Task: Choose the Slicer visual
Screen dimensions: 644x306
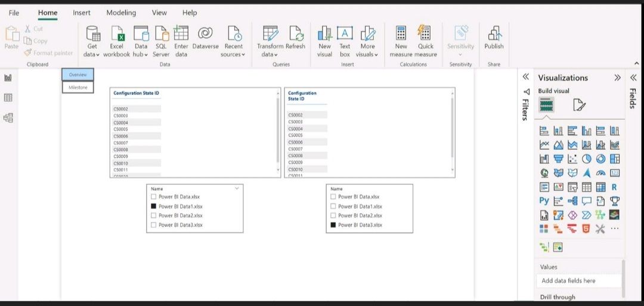Action: coord(572,187)
